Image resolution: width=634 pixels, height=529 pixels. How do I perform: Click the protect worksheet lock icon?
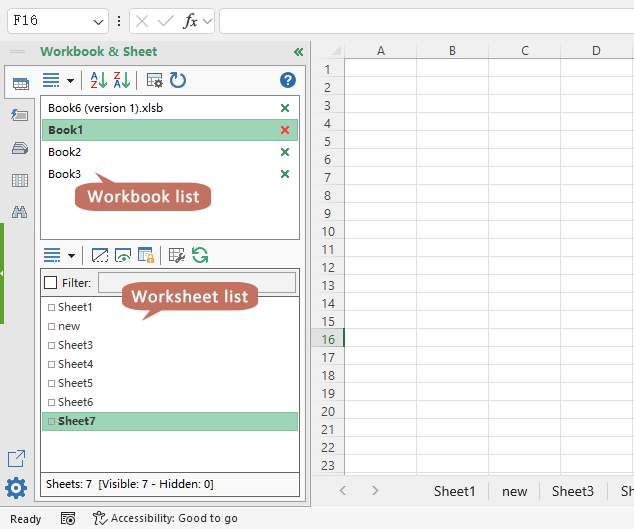pos(146,255)
